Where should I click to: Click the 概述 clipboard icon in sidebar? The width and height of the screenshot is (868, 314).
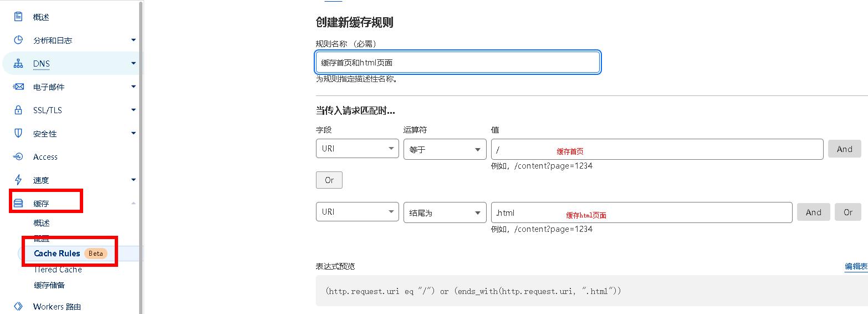[x=18, y=17]
